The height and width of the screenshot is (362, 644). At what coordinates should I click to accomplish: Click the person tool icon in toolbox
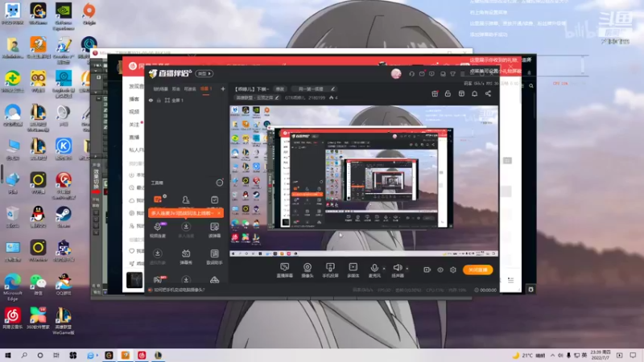(x=186, y=200)
